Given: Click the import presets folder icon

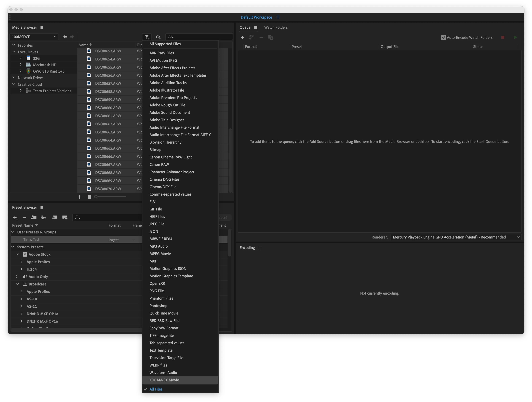Looking at the screenshot, I should tap(55, 217).
